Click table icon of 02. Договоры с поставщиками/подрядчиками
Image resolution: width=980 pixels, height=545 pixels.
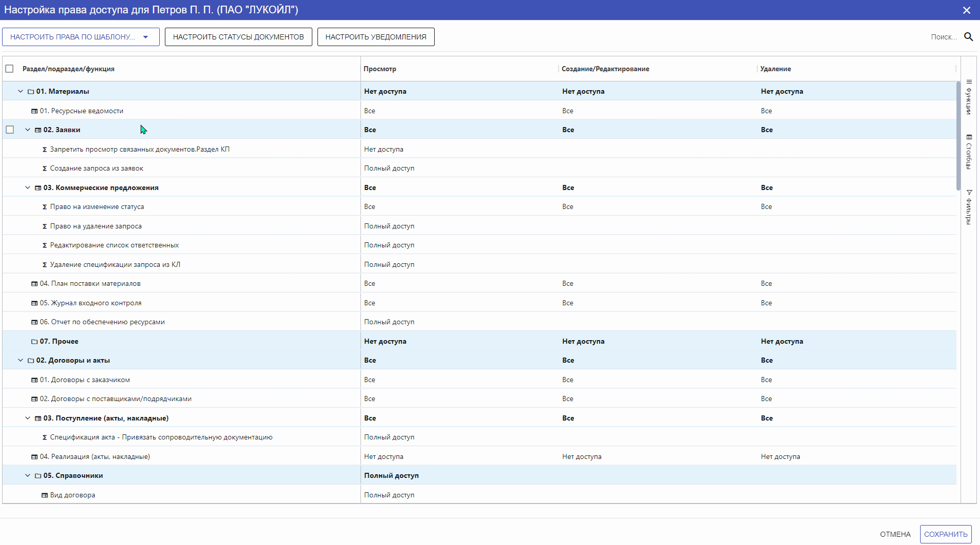pos(34,399)
